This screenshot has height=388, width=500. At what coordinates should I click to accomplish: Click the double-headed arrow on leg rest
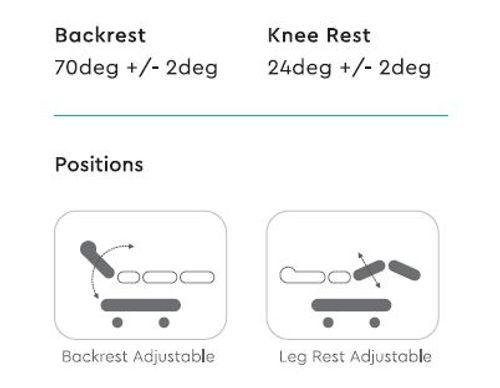(369, 270)
